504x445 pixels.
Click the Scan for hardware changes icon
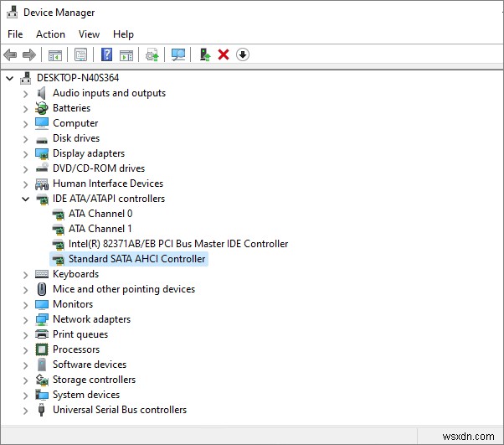[x=178, y=54]
